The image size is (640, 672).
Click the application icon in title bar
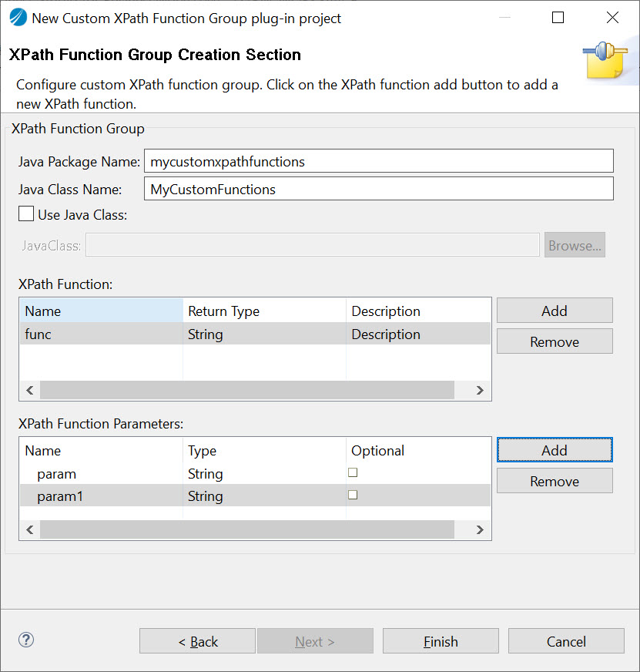[17, 18]
